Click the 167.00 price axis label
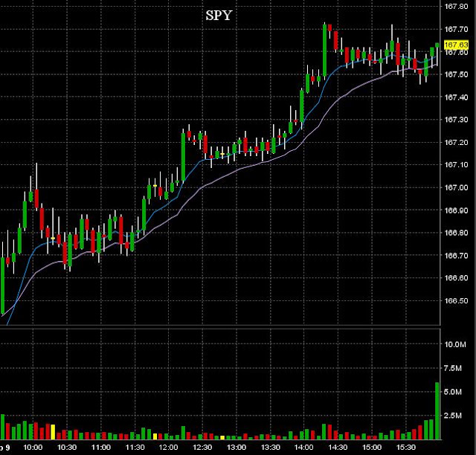 (456, 187)
